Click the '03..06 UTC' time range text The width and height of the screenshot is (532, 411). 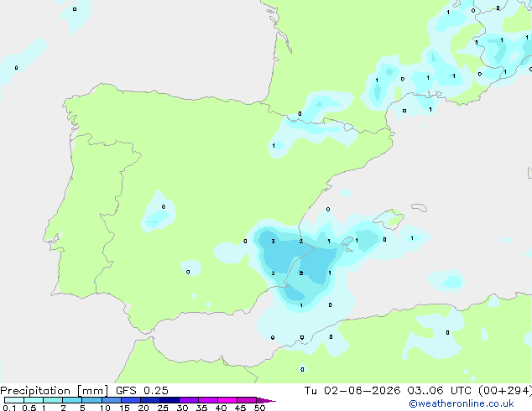click(x=440, y=391)
